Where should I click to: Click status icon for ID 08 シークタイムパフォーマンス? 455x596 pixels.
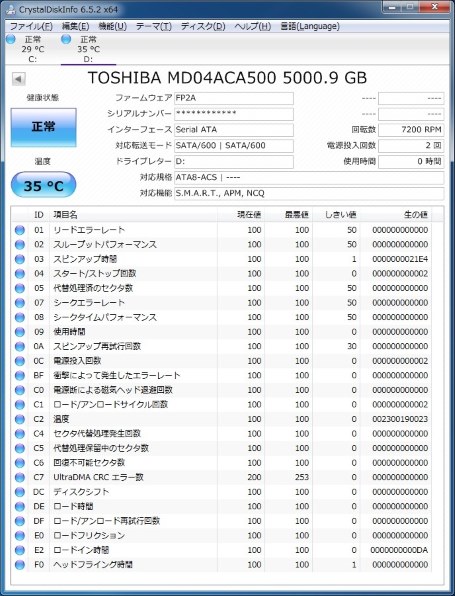tap(20, 317)
